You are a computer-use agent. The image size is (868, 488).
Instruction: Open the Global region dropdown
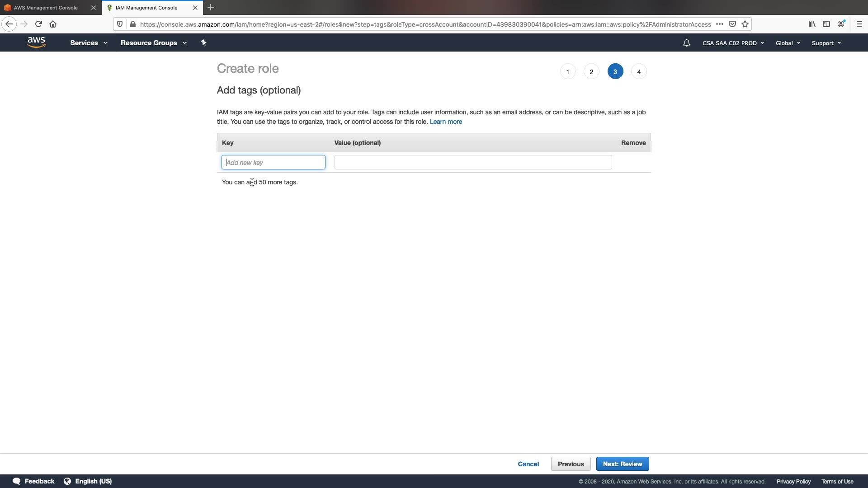click(x=788, y=43)
